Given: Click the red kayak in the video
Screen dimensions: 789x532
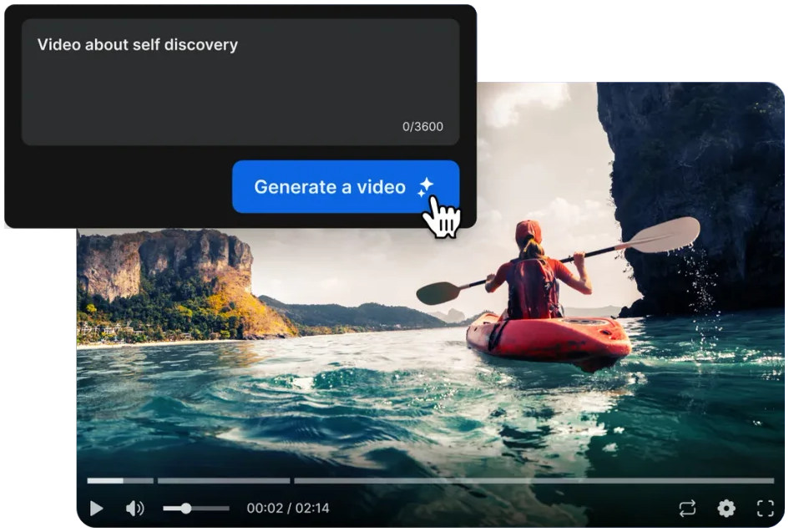Looking at the screenshot, I should [x=547, y=337].
